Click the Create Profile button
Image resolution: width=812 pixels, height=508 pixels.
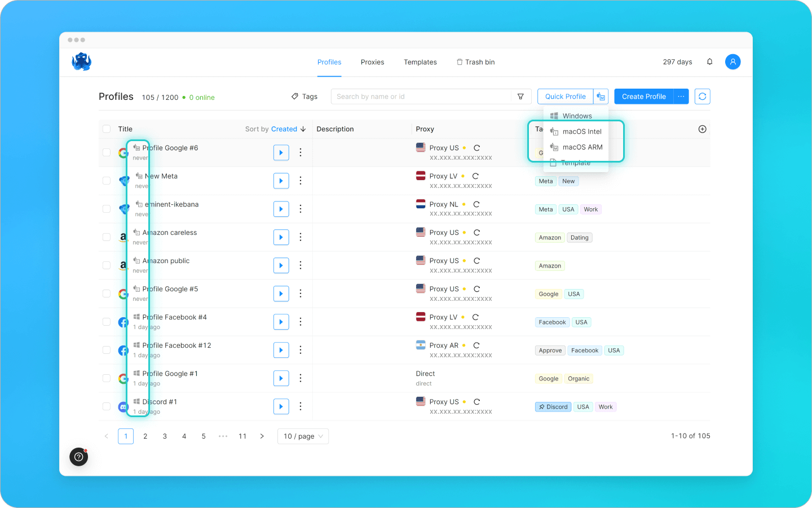(643, 97)
